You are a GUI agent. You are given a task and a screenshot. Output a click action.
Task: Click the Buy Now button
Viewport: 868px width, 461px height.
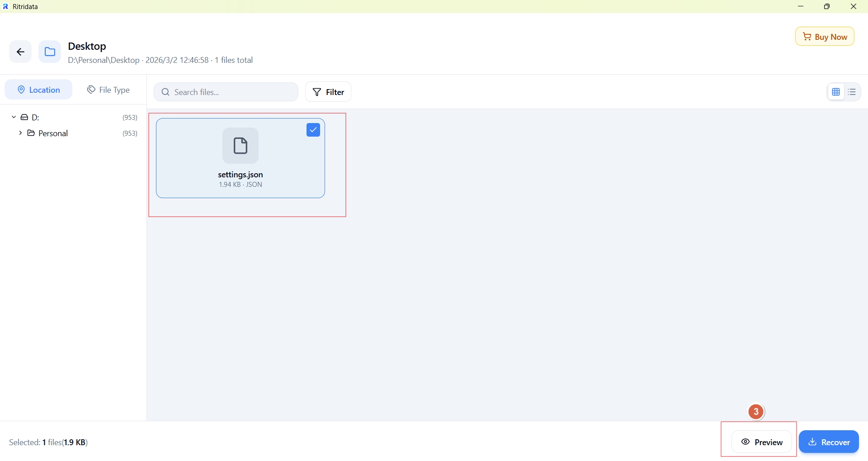pyautogui.click(x=825, y=37)
